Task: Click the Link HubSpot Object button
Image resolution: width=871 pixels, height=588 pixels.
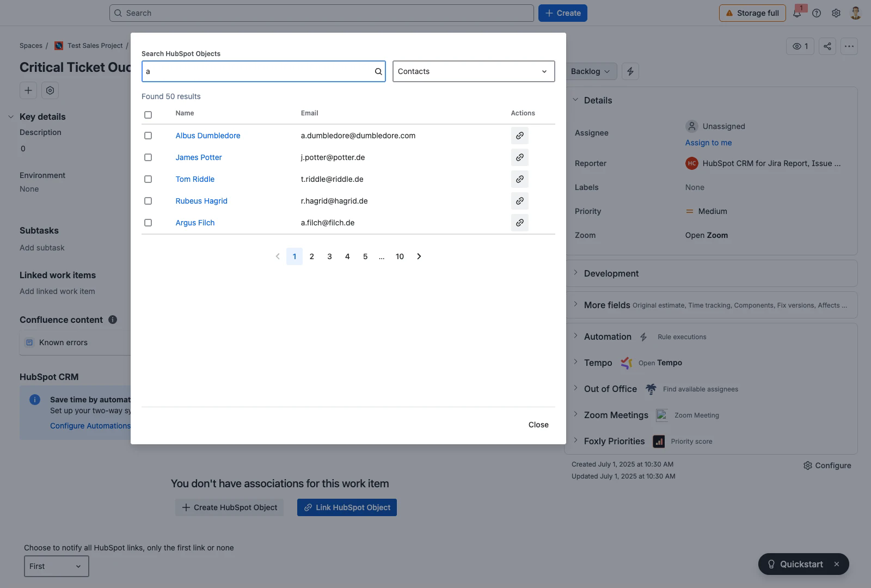Action: tap(347, 507)
